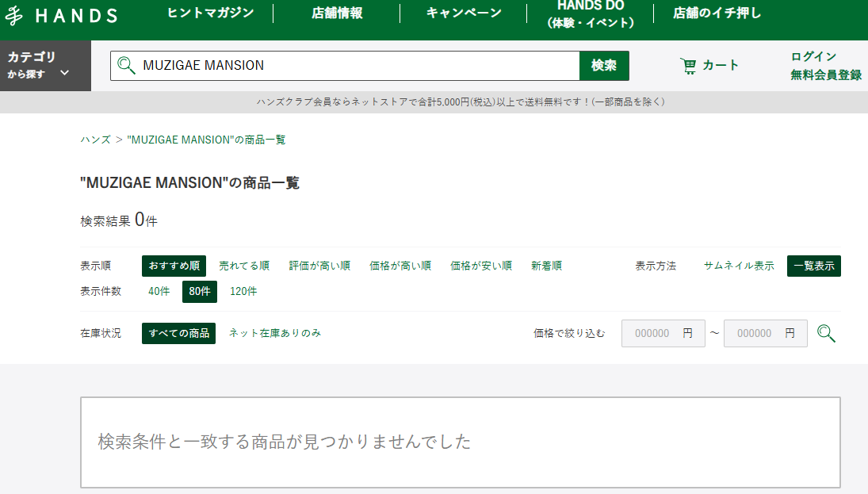
Task: Click the maximum price input field
Action: (766, 333)
